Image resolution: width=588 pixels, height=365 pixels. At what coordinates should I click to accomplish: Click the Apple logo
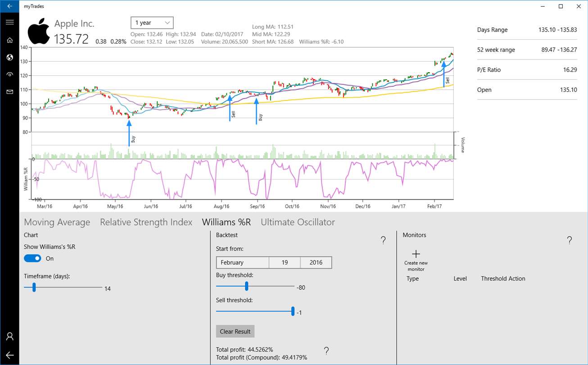click(38, 32)
